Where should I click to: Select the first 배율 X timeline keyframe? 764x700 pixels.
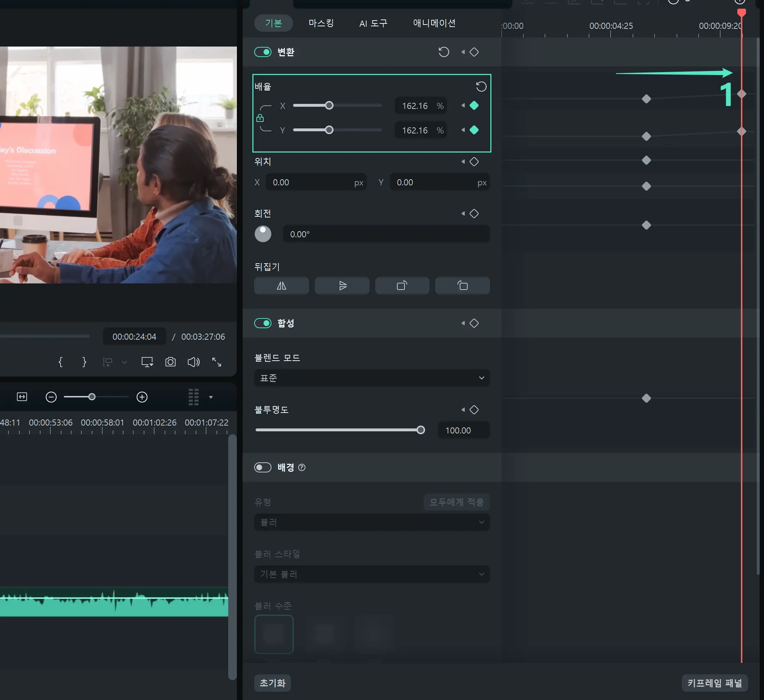point(646,99)
